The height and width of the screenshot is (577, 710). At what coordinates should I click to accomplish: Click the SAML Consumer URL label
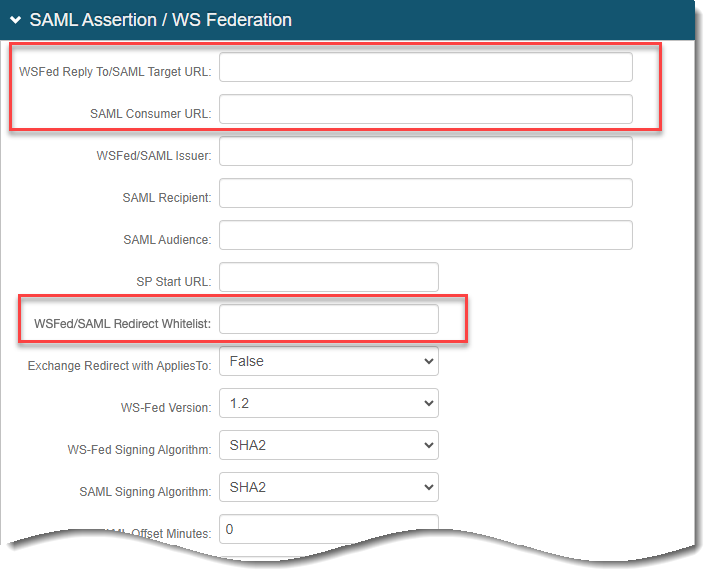(x=150, y=114)
